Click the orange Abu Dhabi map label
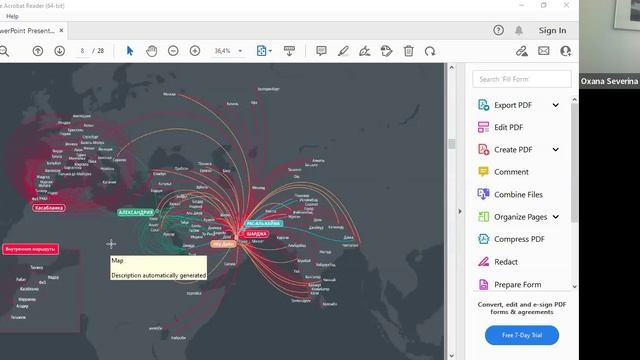Image resolution: width=640 pixels, height=360 pixels. tap(223, 244)
